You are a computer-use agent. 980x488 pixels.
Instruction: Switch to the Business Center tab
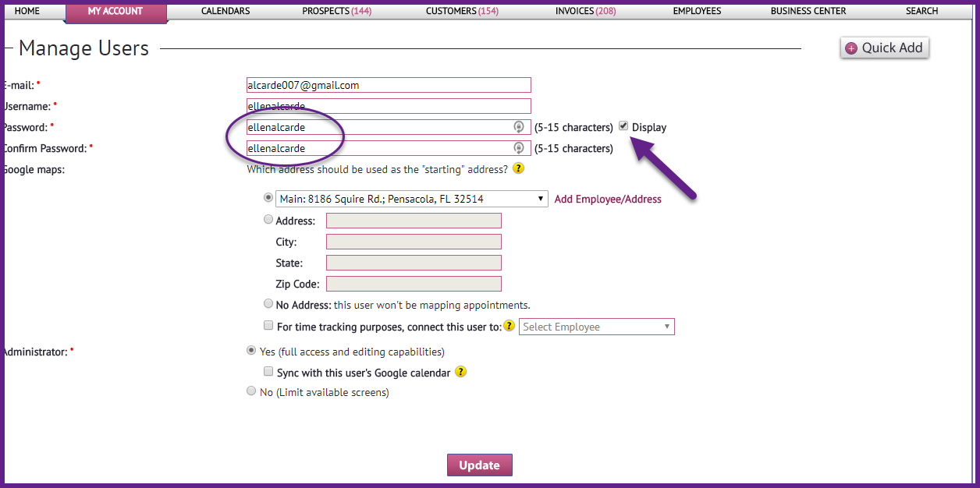(x=808, y=11)
